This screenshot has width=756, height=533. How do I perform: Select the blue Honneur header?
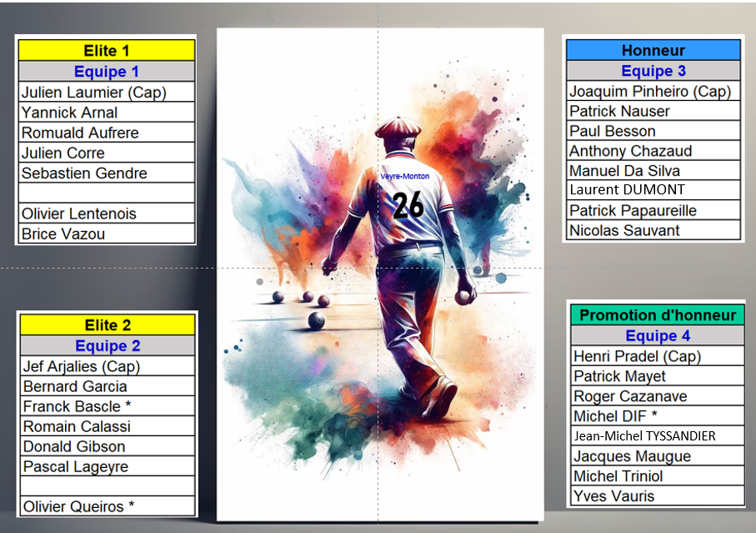[x=653, y=50]
